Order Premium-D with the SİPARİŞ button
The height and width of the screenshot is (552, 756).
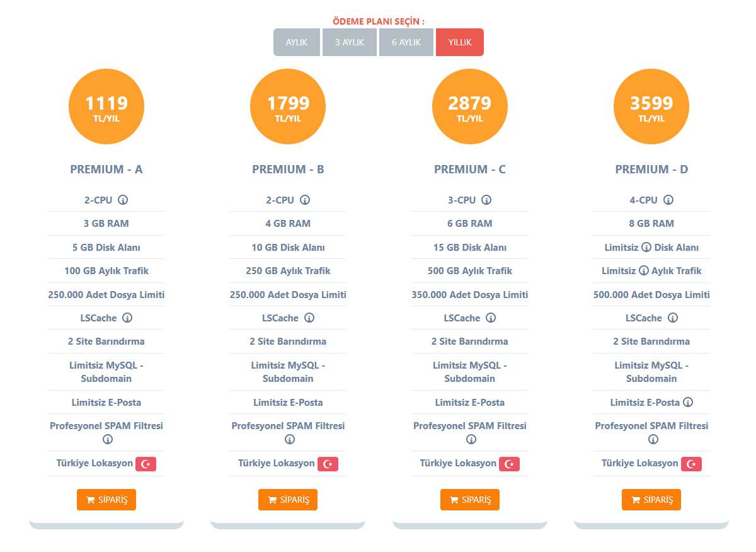click(x=651, y=500)
